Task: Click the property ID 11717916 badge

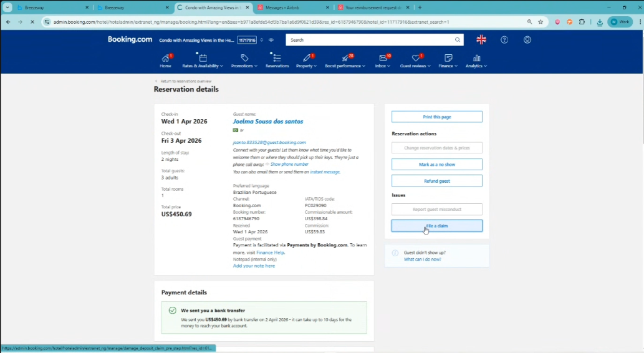Action: pos(248,40)
